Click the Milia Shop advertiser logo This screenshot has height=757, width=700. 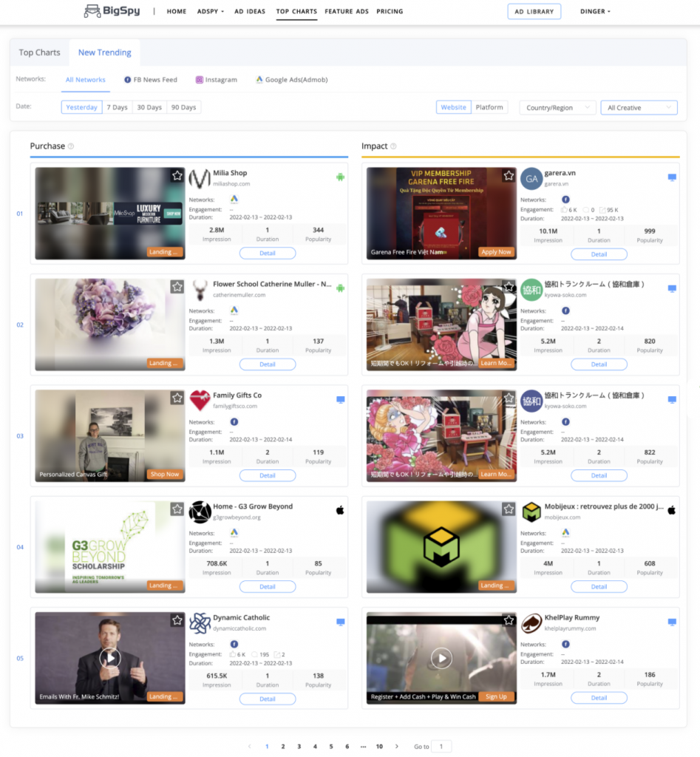[200, 178]
